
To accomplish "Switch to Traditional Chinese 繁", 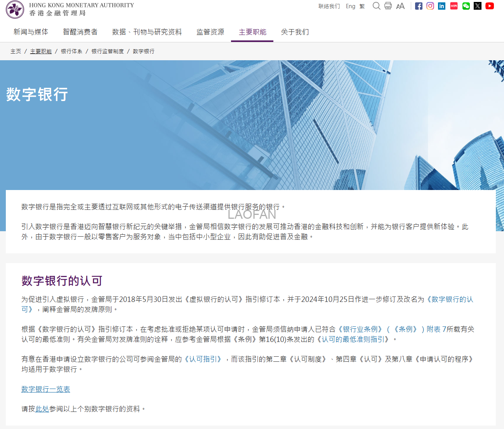I will pyautogui.click(x=361, y=6).
